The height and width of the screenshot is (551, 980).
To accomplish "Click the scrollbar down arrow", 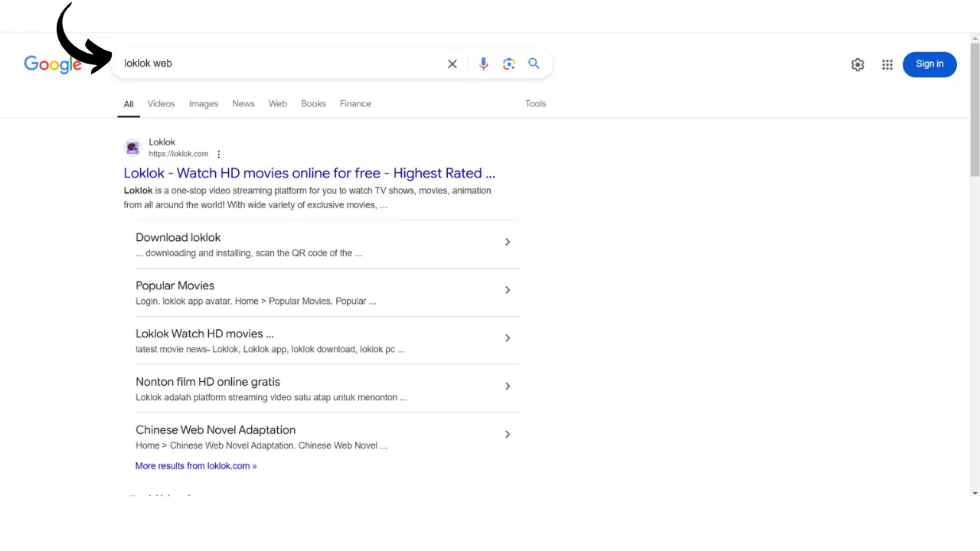I will pos(975,493).
